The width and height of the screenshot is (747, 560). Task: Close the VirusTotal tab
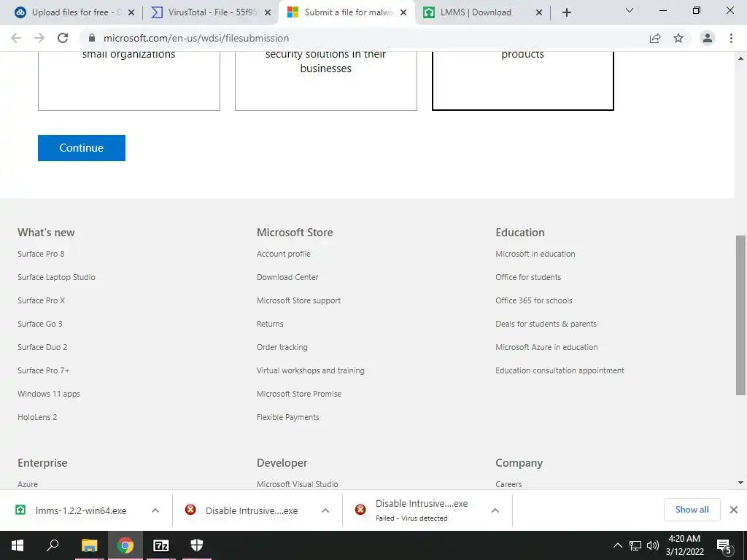pyautogui.click(x=268, y=12)
